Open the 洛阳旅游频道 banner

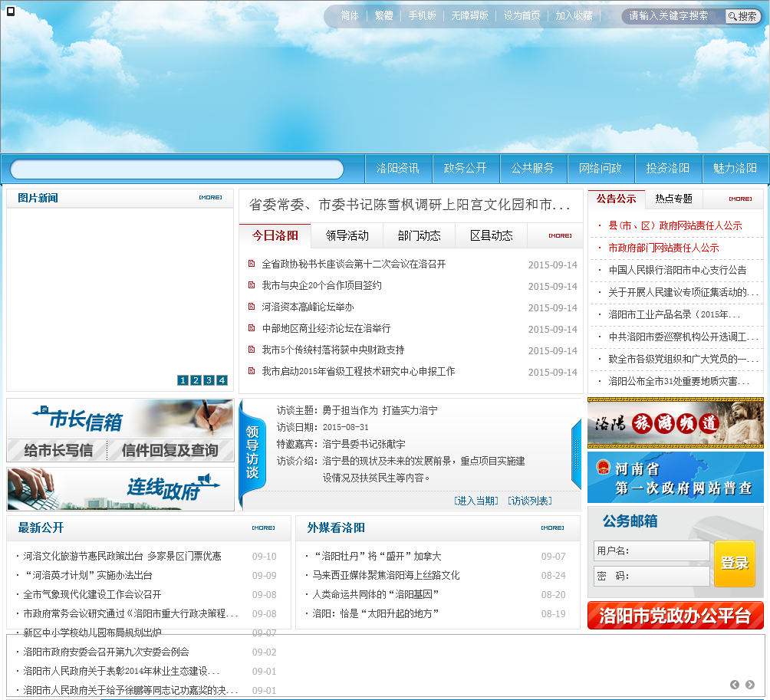click(x=675, y=423)
